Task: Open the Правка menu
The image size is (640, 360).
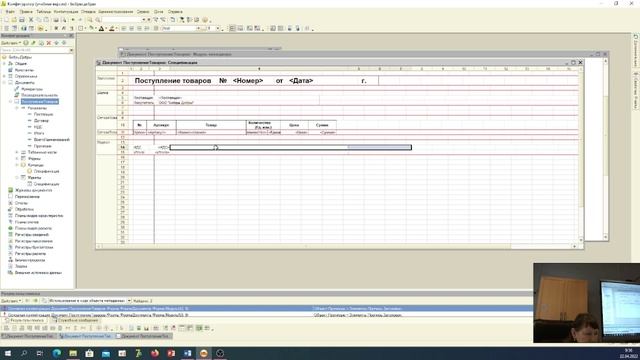Action: [26, 12]
